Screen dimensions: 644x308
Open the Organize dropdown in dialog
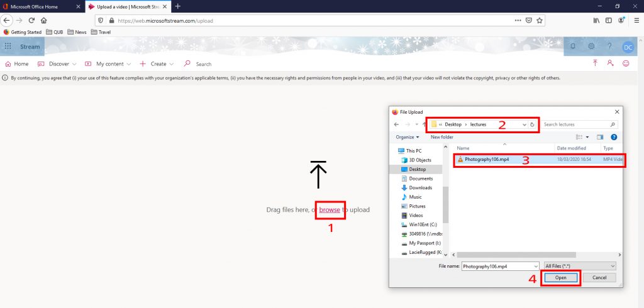[408, 137]
